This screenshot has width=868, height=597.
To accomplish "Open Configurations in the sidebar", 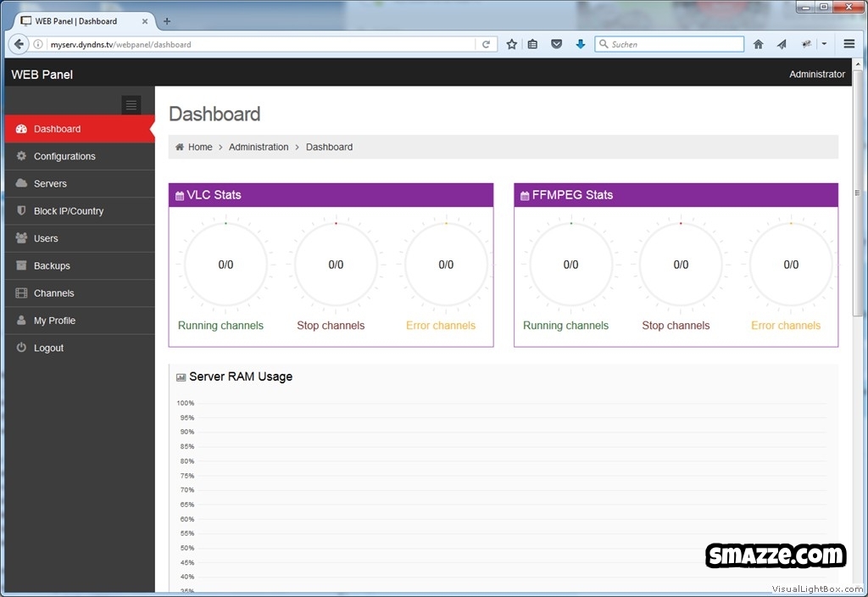I will coord(80,156).
